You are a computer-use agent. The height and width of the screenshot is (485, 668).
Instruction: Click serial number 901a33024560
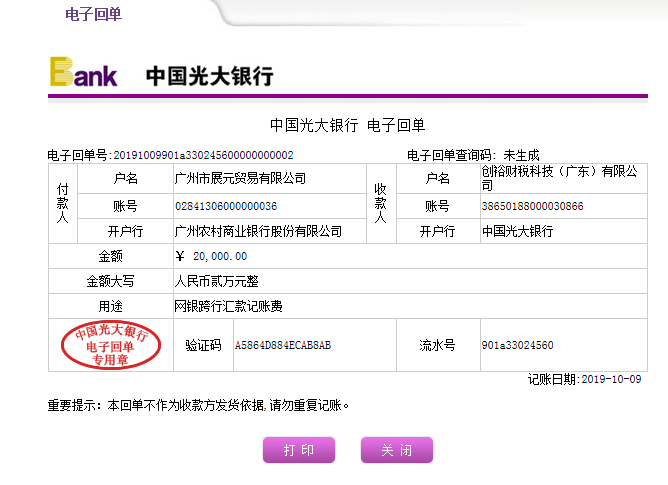click(x=517, y=345)
